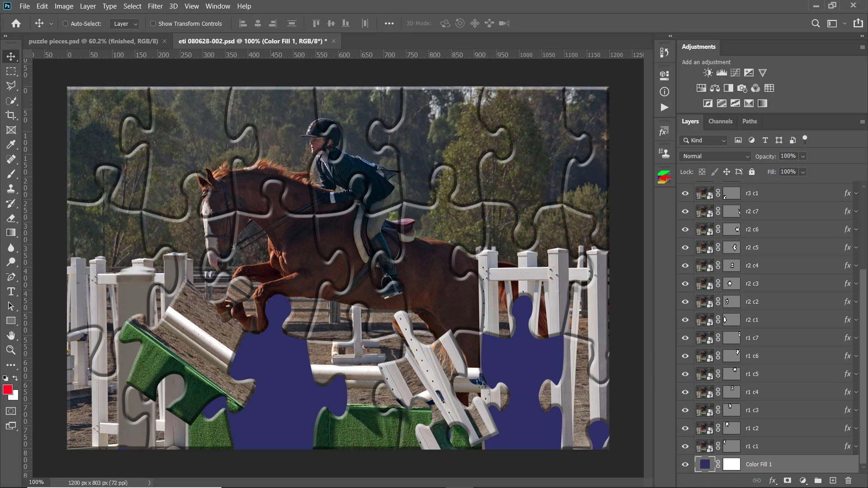Select the Crop tool
Viewport: 868px width, 488px height.
[x=11, y=115]
